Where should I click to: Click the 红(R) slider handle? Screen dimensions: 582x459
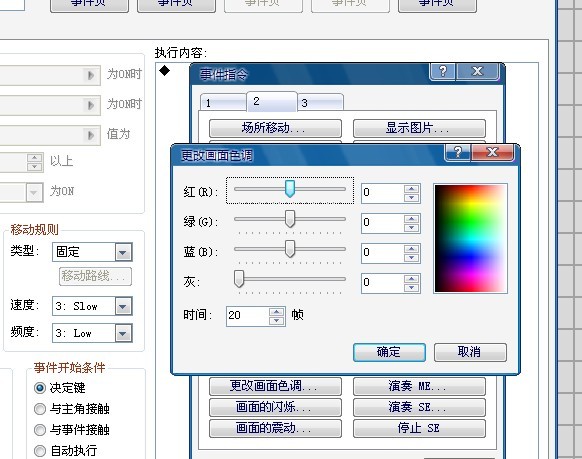290,189
